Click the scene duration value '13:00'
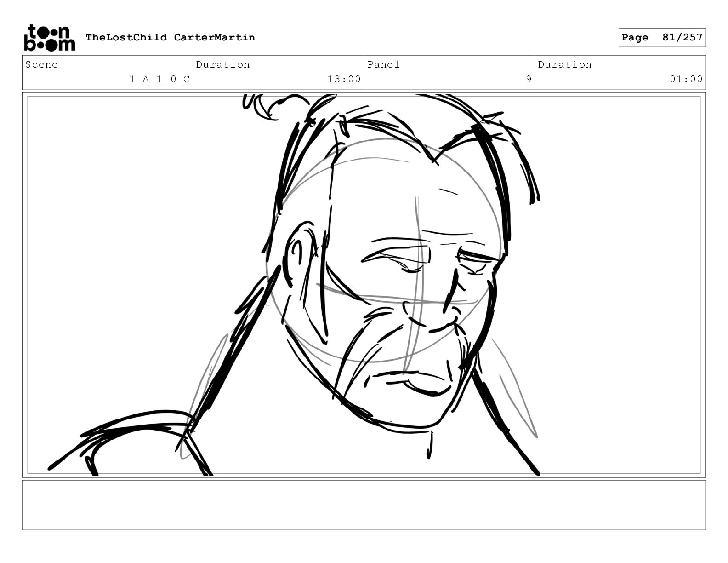The height and width of the screenshot is (563, 728). (x=344, y=79)
